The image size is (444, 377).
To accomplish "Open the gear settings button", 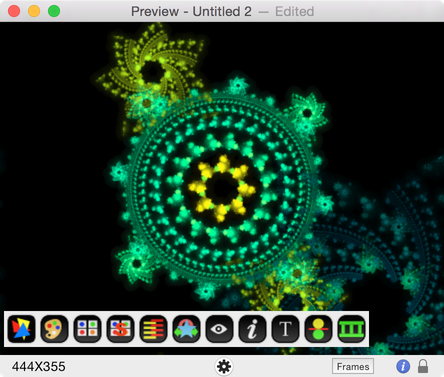I will pos(224,367).
